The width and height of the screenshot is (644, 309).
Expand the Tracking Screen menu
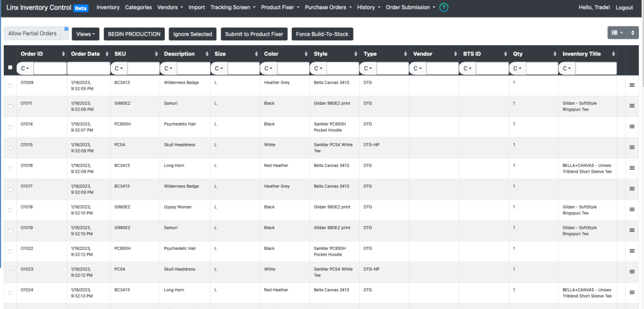233,8
